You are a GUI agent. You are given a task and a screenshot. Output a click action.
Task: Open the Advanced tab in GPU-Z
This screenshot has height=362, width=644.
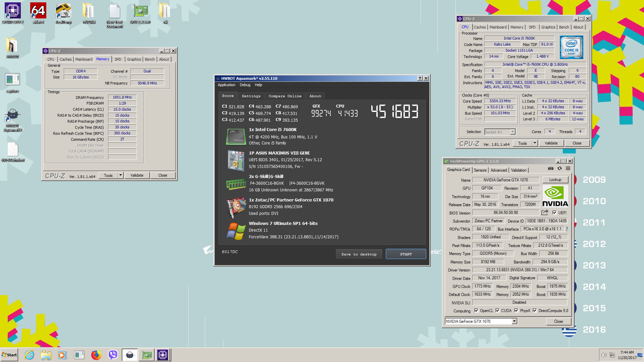pos(499,170)
